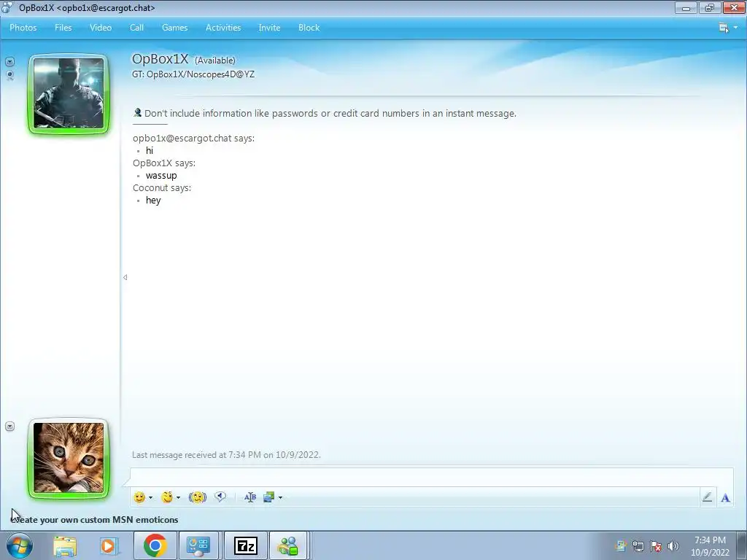Open the volume speaker tray icon
This screenshot has height=560, width=747.
(x=673, y=546)
